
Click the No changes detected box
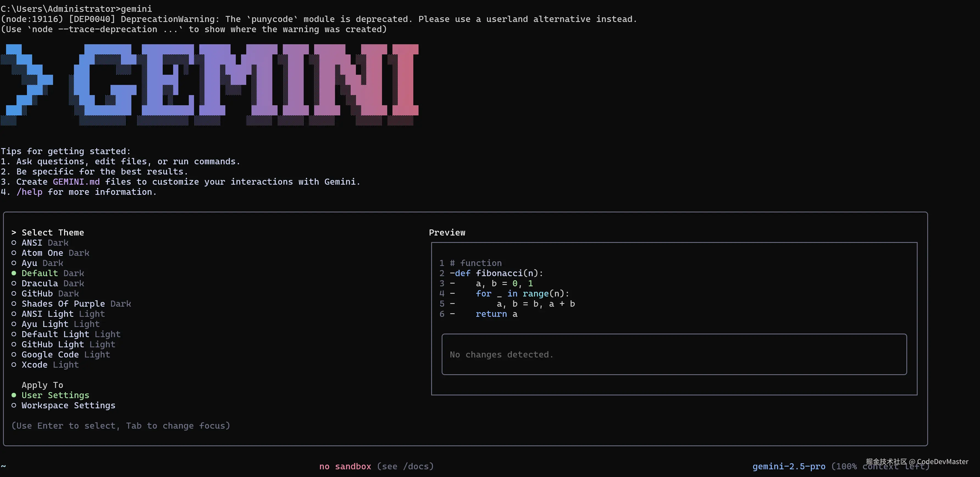coord(674,354)
